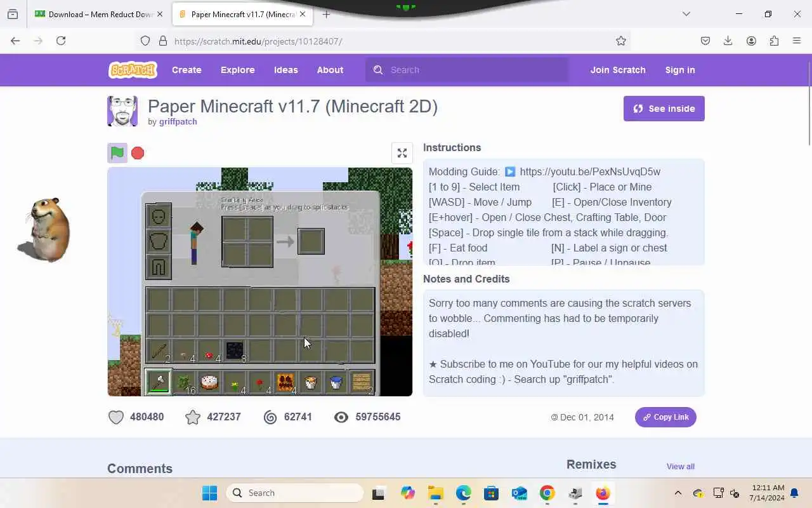Open File Explorer from taskbar
Viewport: 812px width, 508px height.
tap(435, 493)
